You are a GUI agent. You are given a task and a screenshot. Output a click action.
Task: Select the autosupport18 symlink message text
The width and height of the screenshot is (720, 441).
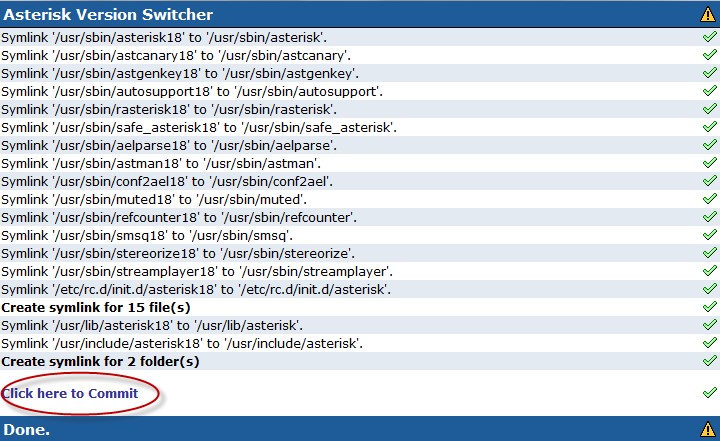click(192, 91)
